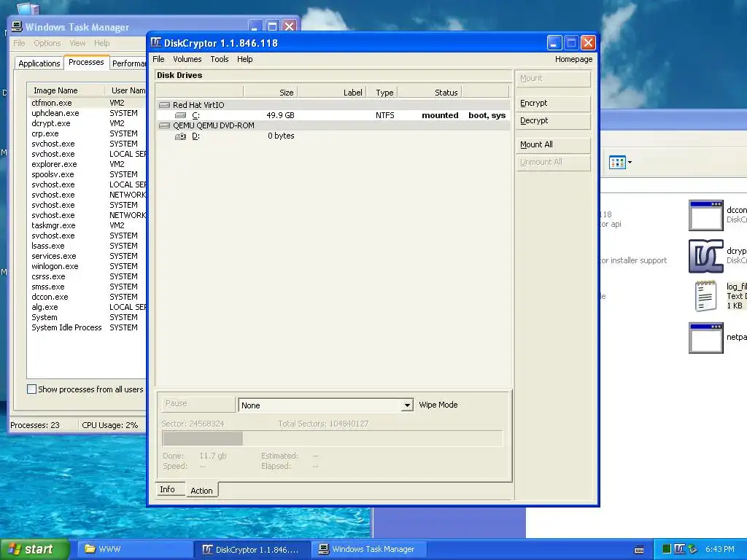747x560 pixels.
Task: Click the 49.9 GB size cell
Action: 280,115
